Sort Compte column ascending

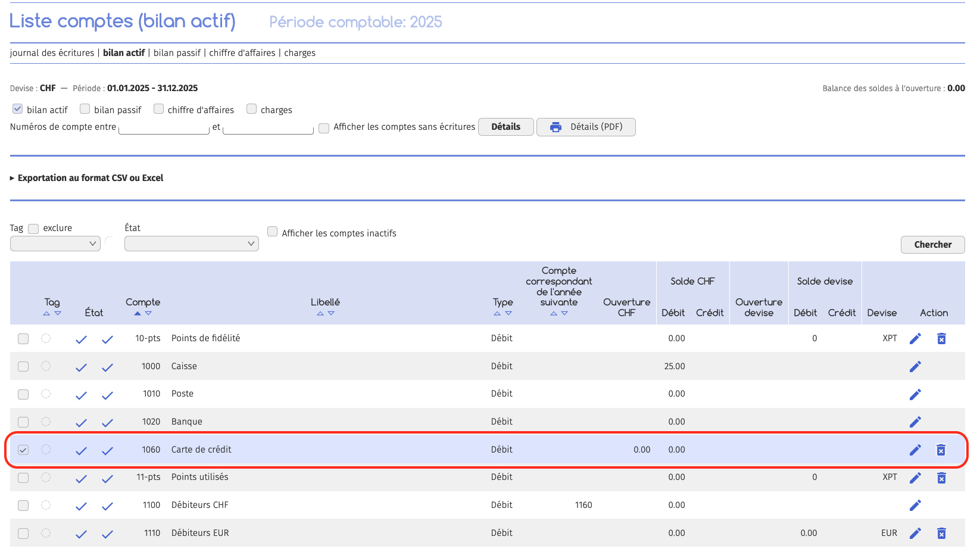(x=138, y=313)
